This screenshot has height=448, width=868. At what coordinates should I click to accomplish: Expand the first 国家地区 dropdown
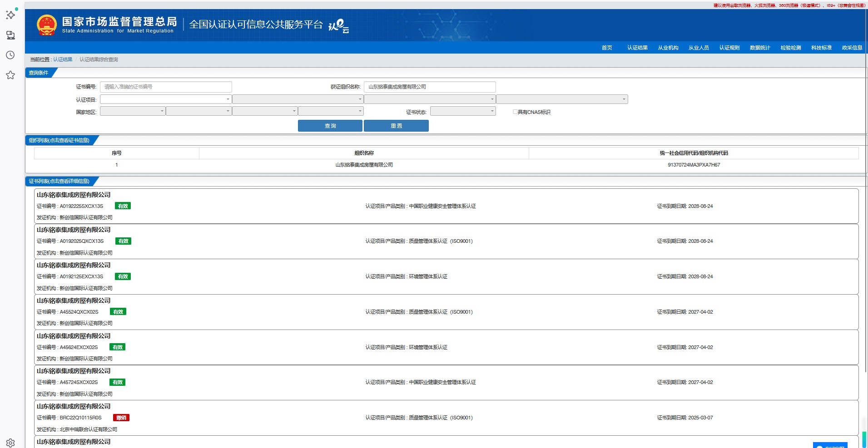click(133, 111)
